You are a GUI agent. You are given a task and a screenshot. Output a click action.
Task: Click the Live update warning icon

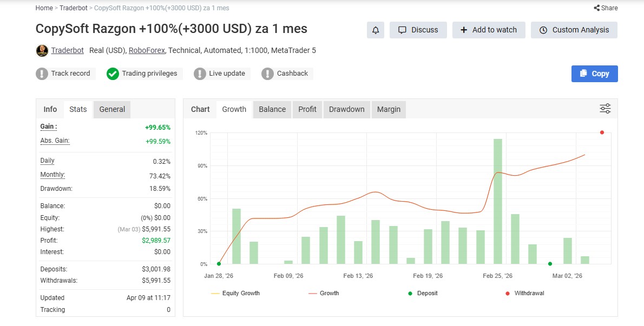(x=200, y=74)
